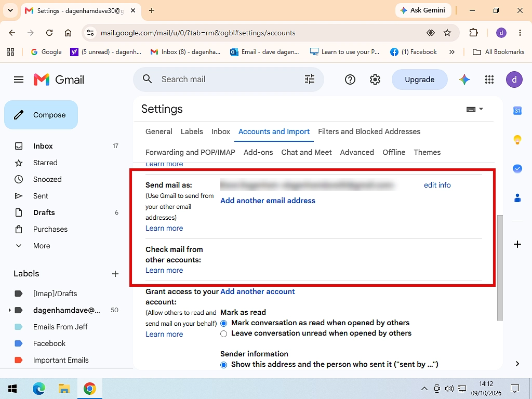Image resolution: width=532 pixels, height=399 pixels.
Task: Open Google Contacts in the side panel
Action: [x=517, y=198]
